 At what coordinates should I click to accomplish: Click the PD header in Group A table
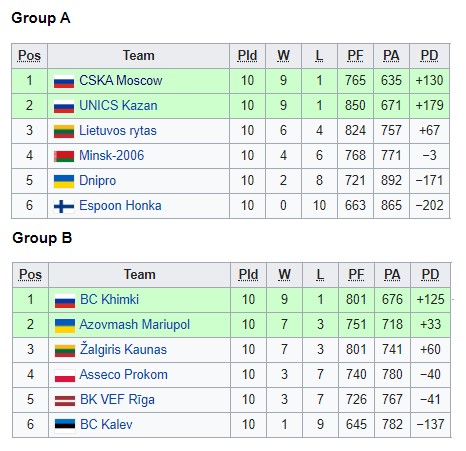[x=429, y=56]
